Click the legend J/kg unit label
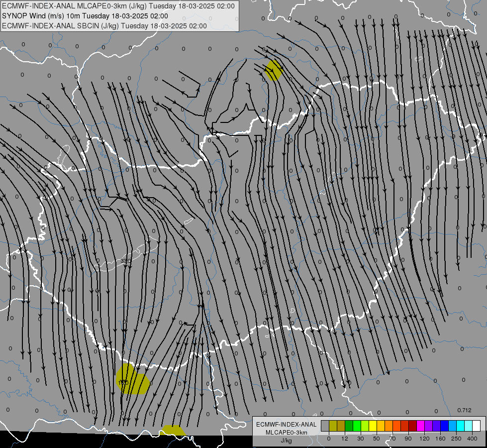The height and width of the screenshot is (448, 487). (x=287, y=441)
